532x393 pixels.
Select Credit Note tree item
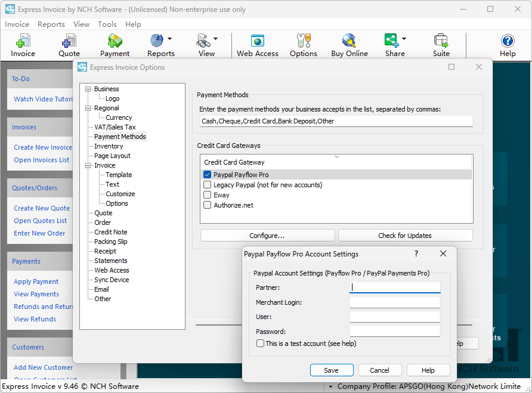tap(110, 232)
